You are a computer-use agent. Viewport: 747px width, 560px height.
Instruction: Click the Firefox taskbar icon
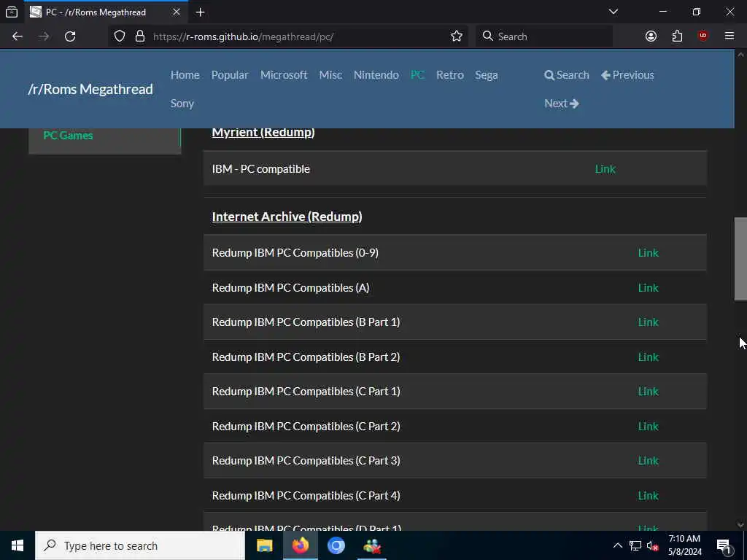[x=300, y=545]
